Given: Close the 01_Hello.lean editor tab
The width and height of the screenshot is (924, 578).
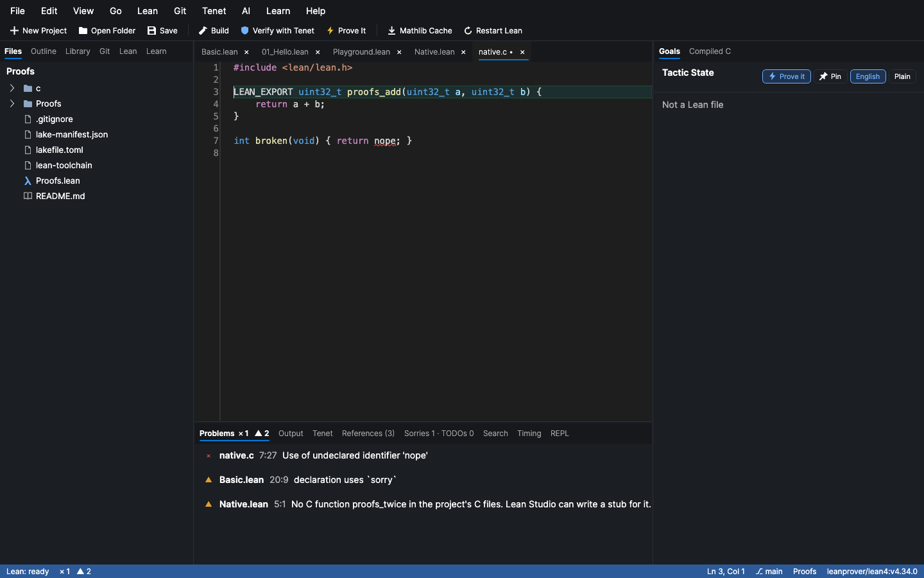Looking at the screenshot, I should tap(318, 52).
